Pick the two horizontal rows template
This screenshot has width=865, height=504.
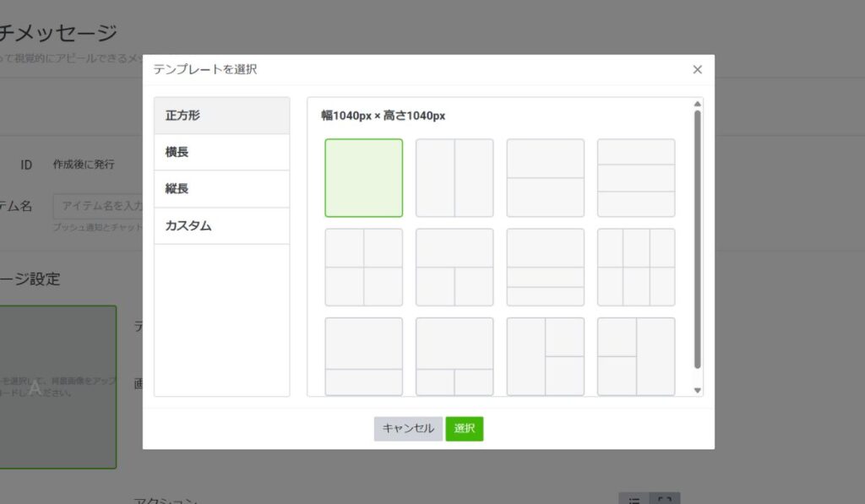545,178
